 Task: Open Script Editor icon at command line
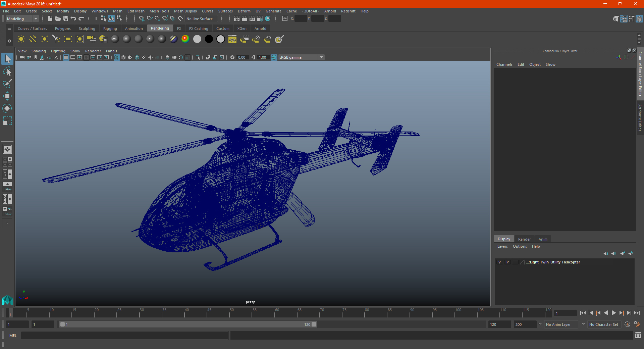click(x=638, y=335)
